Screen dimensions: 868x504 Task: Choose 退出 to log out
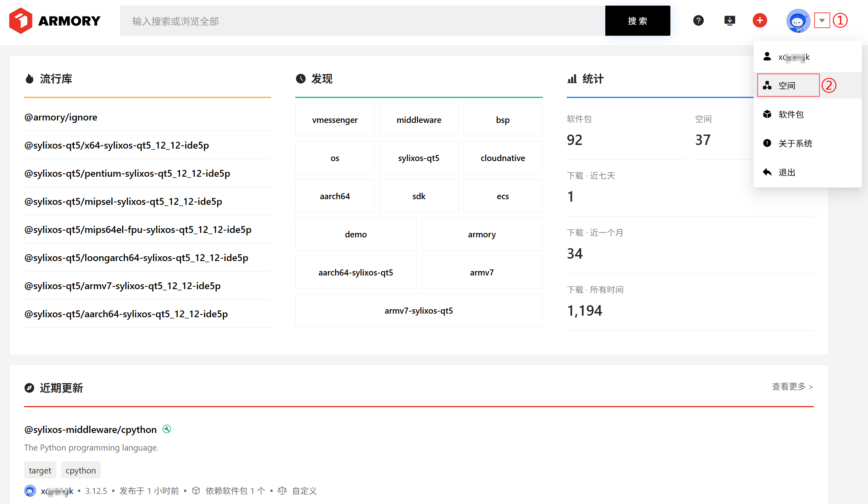786,172
